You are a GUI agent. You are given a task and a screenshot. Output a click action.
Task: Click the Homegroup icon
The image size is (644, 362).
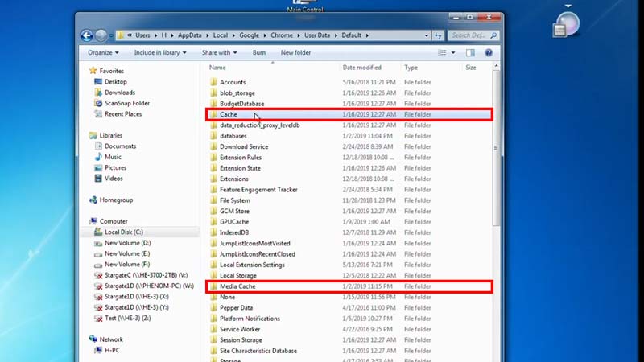(x=93, y=200)
